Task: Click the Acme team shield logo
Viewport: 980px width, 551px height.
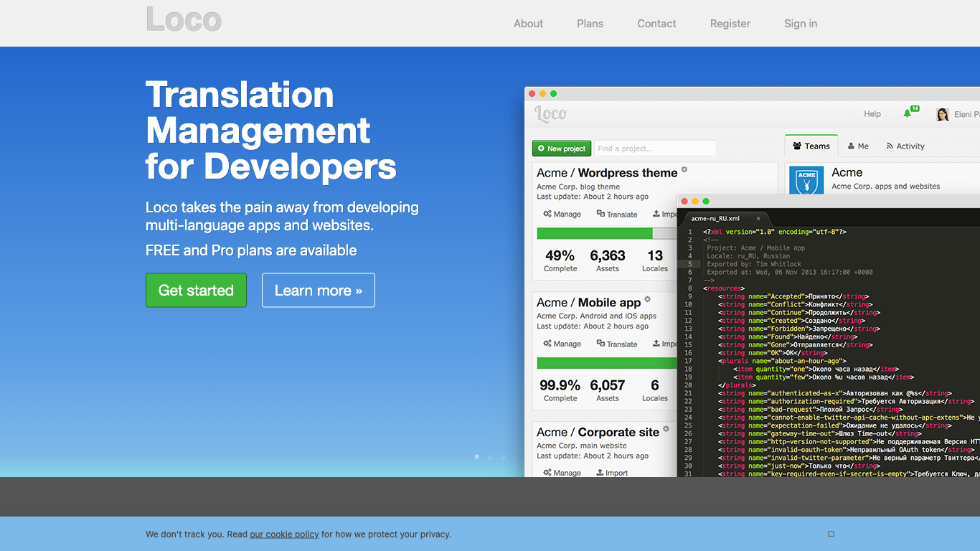Action: (x=806, y=179)
